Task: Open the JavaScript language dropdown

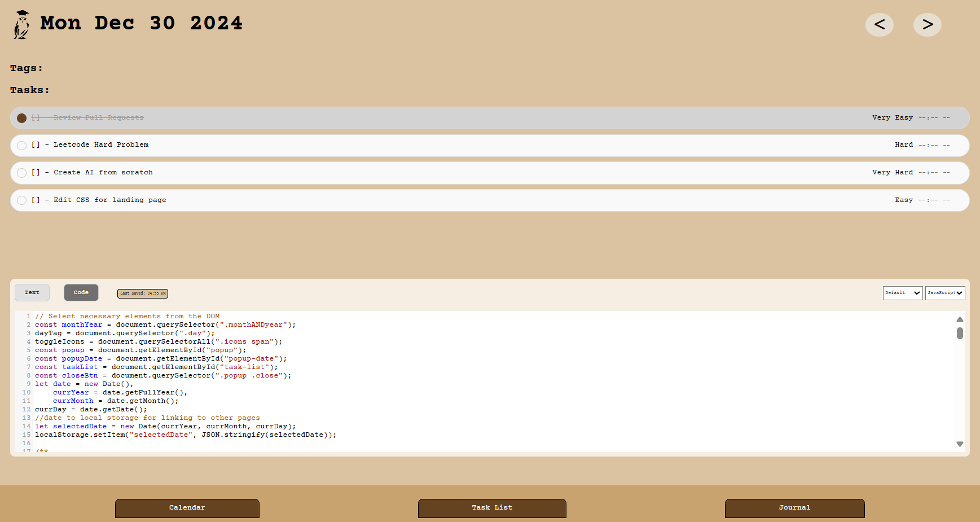Action: (x=945, y=293)
